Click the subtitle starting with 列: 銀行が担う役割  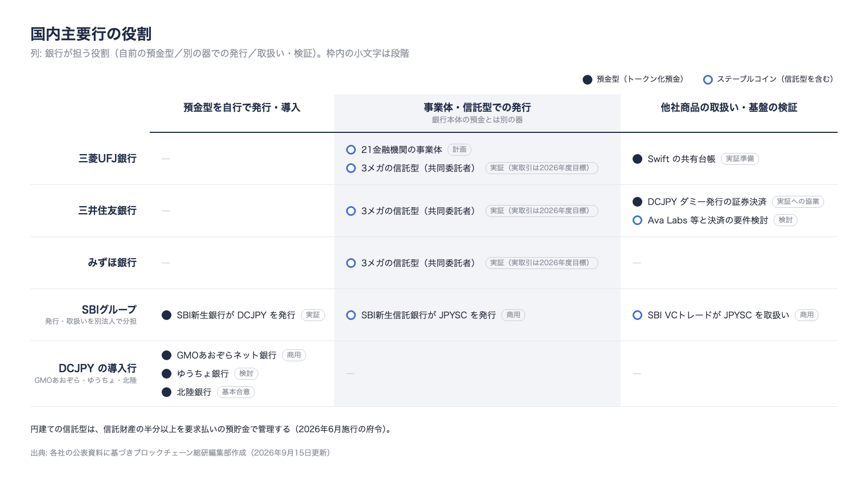click(x=220, y=54)
